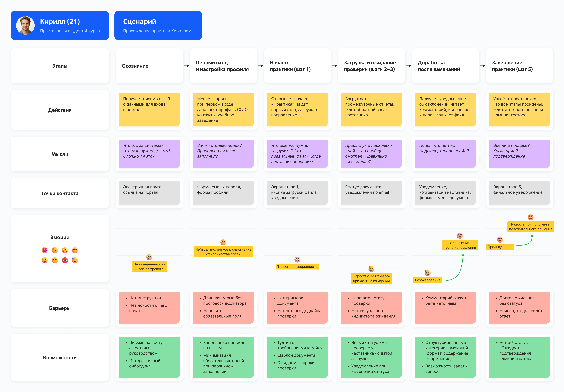Click the «Предвкушение» emotion label
This screenshot has width=564, height=392.
click(500, 247)
